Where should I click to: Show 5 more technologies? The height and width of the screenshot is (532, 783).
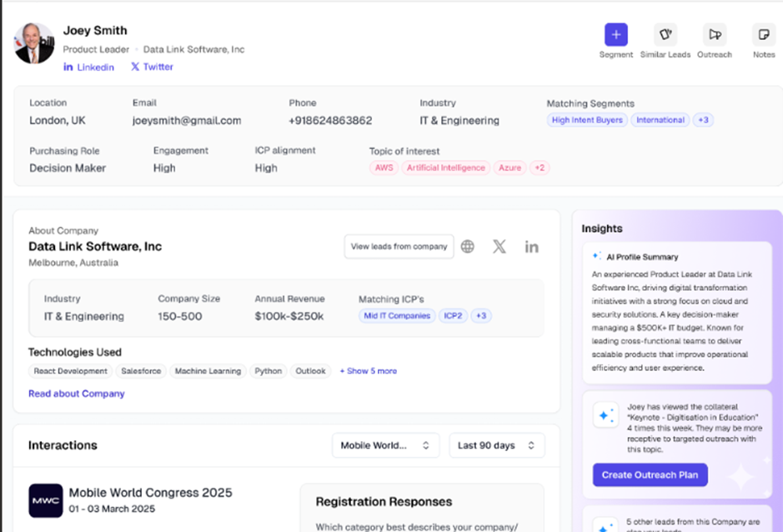[368, 371]
